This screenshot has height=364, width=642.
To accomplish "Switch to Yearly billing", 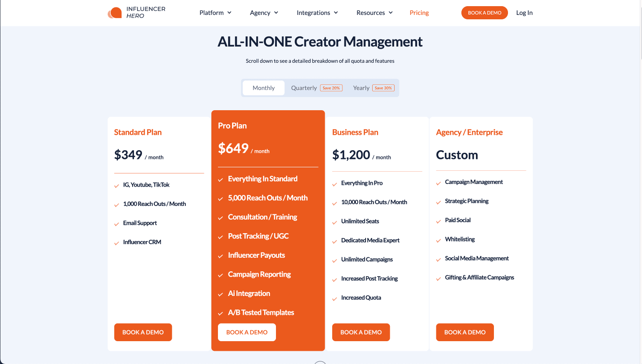I will [x=361, y=88].
